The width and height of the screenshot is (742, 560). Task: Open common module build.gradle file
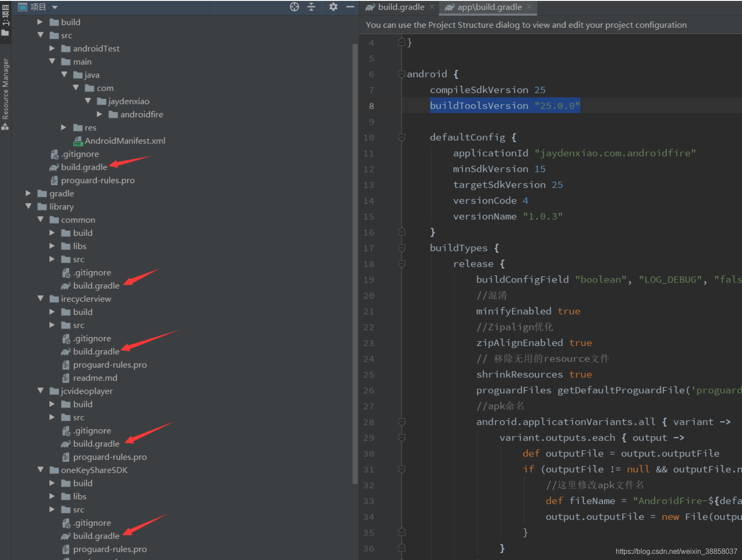tap(90, 286)
